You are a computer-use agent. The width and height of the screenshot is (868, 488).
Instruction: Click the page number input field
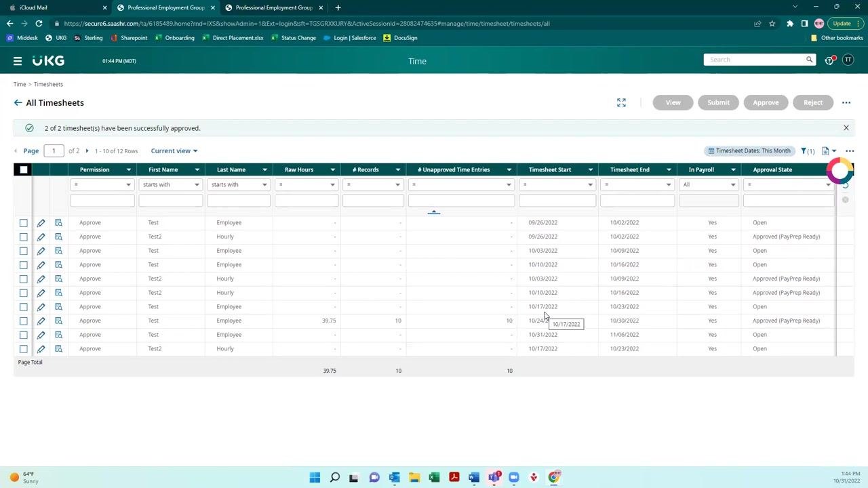point(54,150)
